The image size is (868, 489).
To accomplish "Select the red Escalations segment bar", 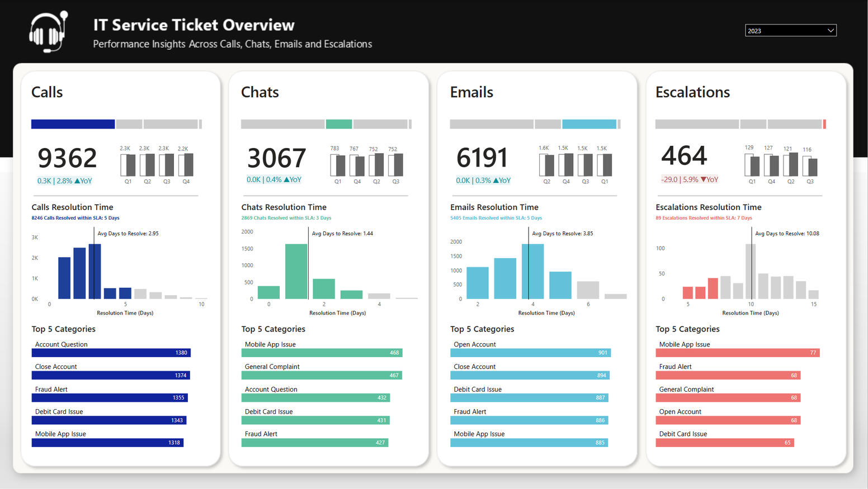I will tap(824, 124).
